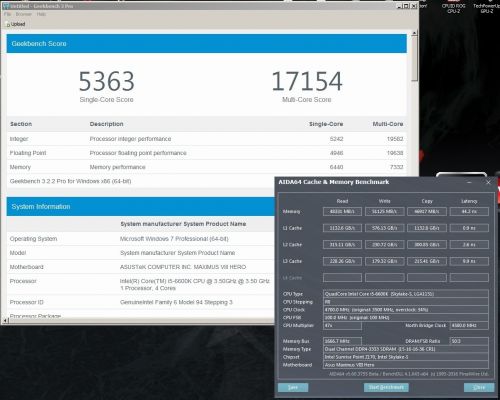Click the Model row value
Image resolution: width=500 pixels, height=400 pixels.
[x=177, y=253]
